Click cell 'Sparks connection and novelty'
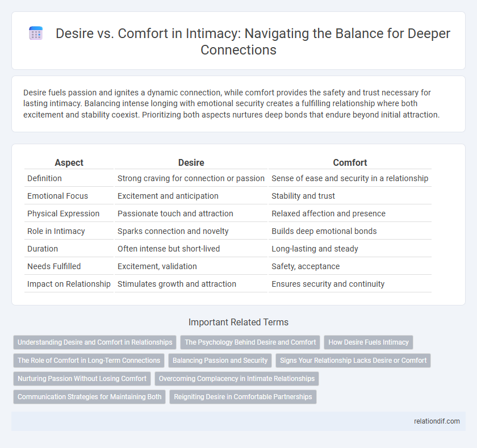The width and height of the screenshot is (477, 448). coord(173,231)
